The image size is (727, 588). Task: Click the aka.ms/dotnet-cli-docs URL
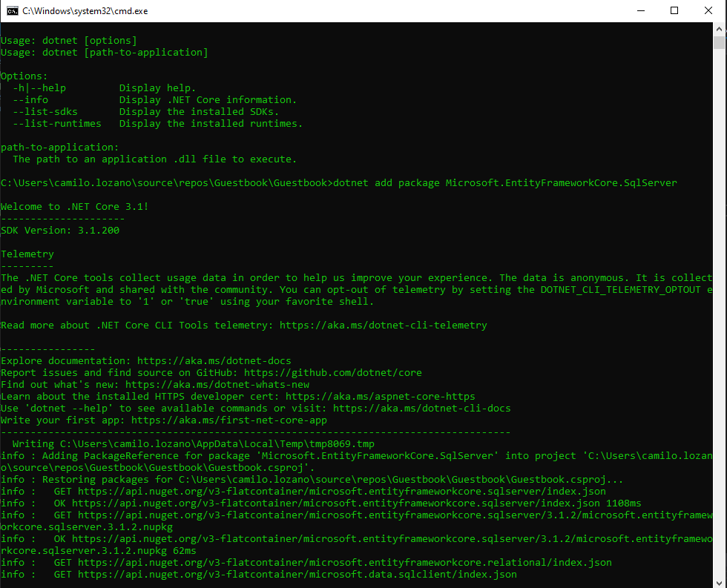422,409
